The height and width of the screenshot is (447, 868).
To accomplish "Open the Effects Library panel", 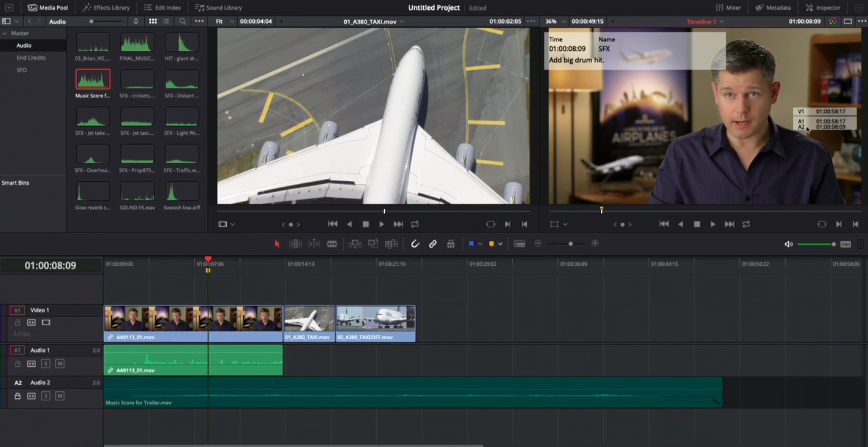I will click(106, 8).
